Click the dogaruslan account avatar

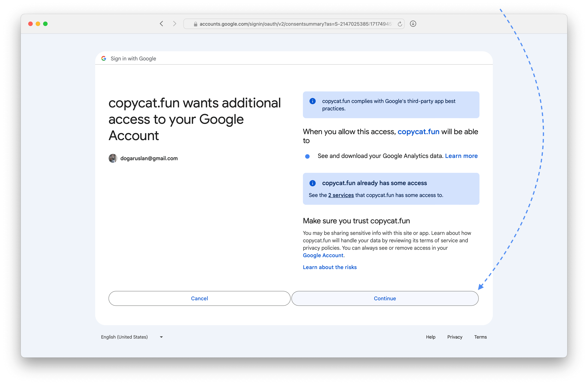113,158
